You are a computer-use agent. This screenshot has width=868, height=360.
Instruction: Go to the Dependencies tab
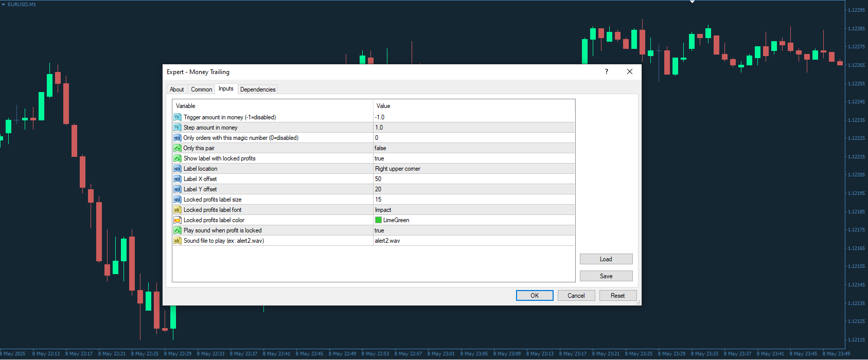click(x=258, y=89)
